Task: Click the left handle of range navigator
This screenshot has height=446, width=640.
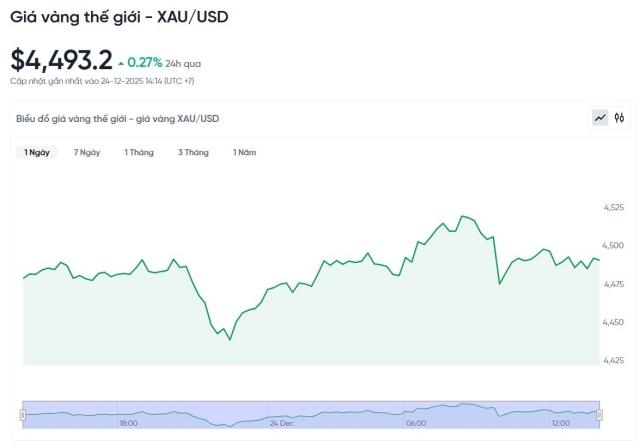Action: [x=23, y=414]
